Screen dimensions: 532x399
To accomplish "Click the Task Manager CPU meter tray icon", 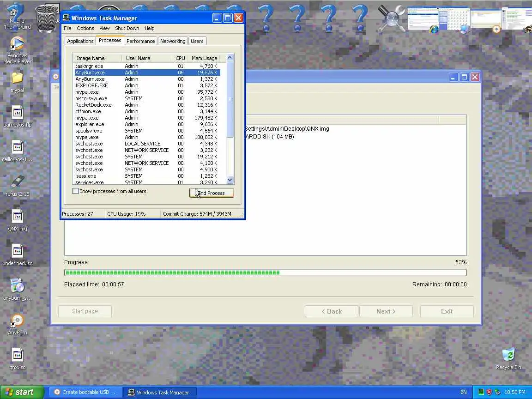I will 481,392.
